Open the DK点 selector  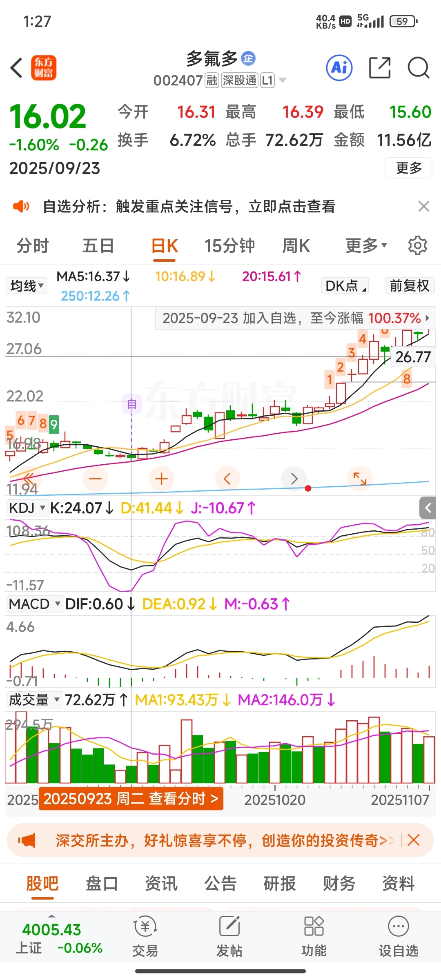coord(345,285)
